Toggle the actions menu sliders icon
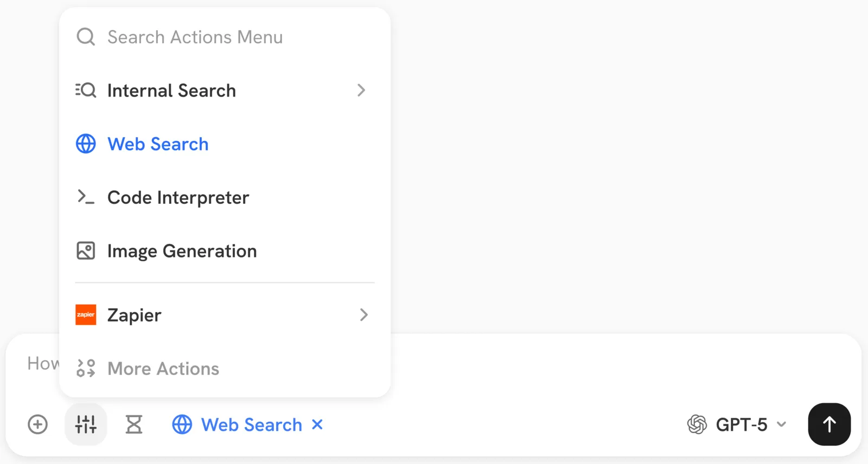Screen dimensions: 868x464 click(86, 424)
